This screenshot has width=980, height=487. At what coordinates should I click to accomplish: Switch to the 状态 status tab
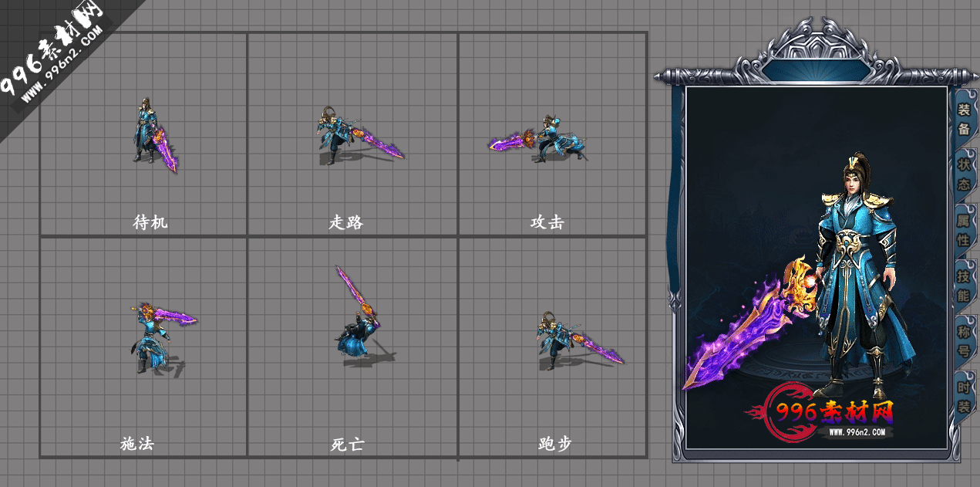coord(964,175)
